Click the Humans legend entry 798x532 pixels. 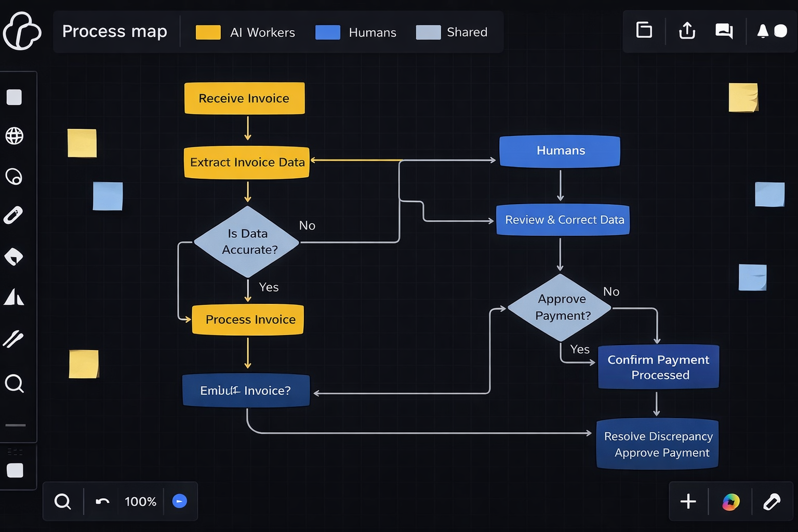click(x=372, y=32)
